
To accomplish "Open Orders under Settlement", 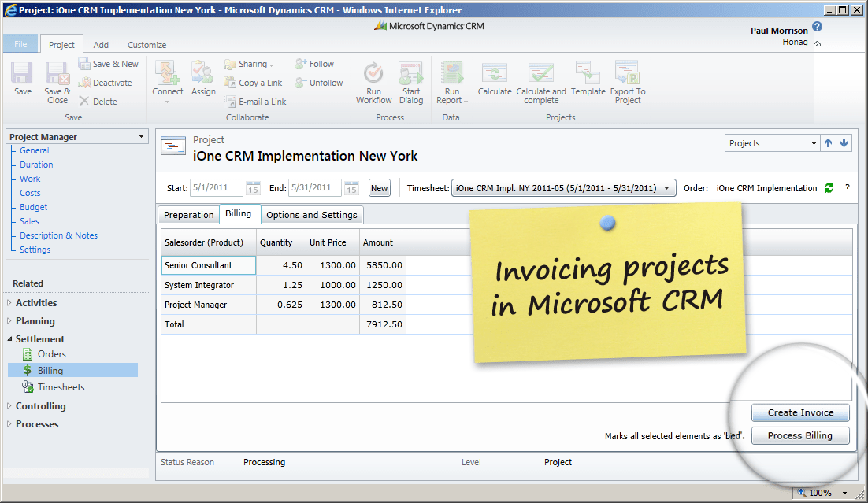I will [51, 354].
